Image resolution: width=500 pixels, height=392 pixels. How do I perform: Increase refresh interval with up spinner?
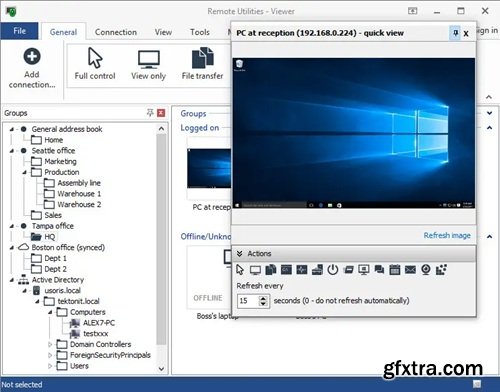coord(263,298)
